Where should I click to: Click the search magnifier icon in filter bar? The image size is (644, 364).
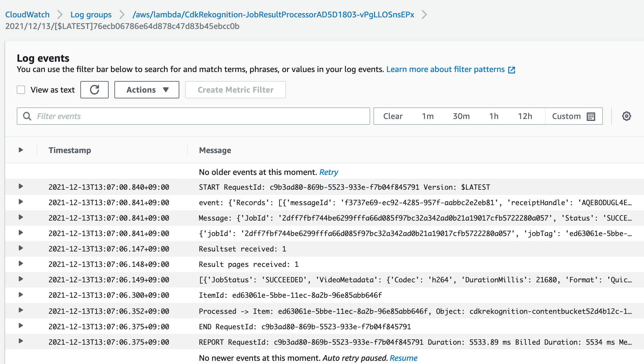click(x=27, y=116)
